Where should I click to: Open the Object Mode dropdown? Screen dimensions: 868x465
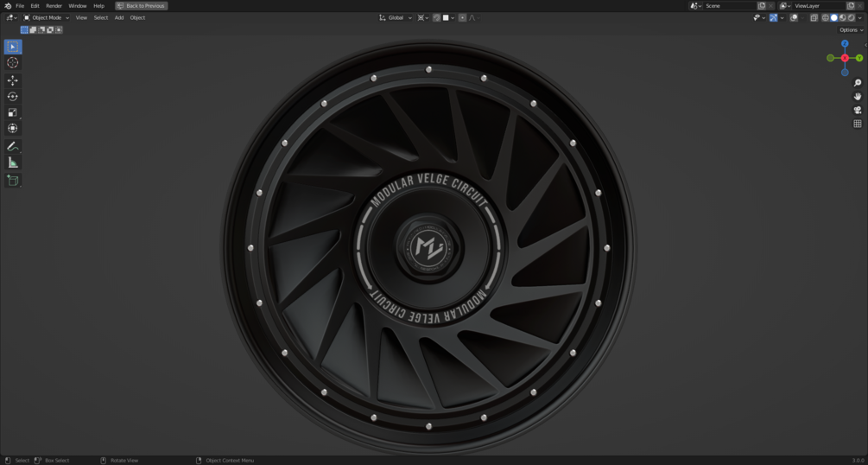tap(47, 18)
